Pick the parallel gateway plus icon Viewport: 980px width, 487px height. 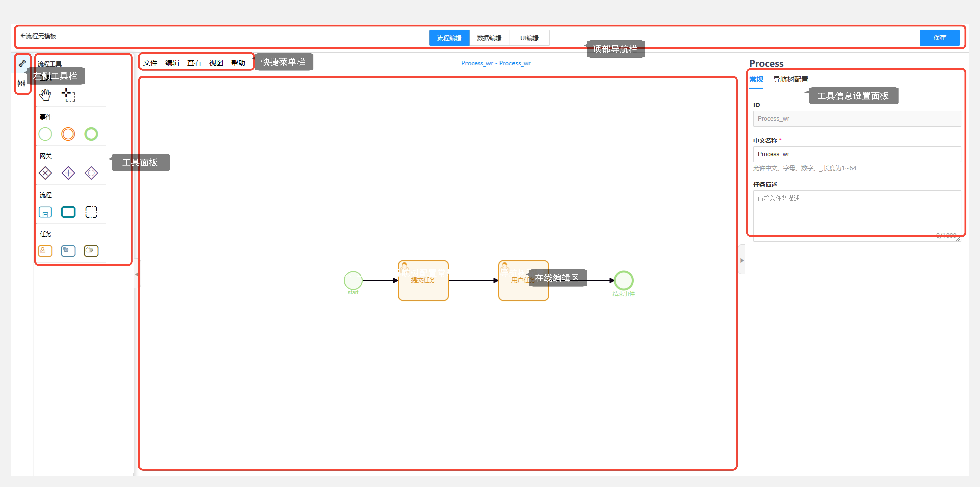[x=68, y=173]
